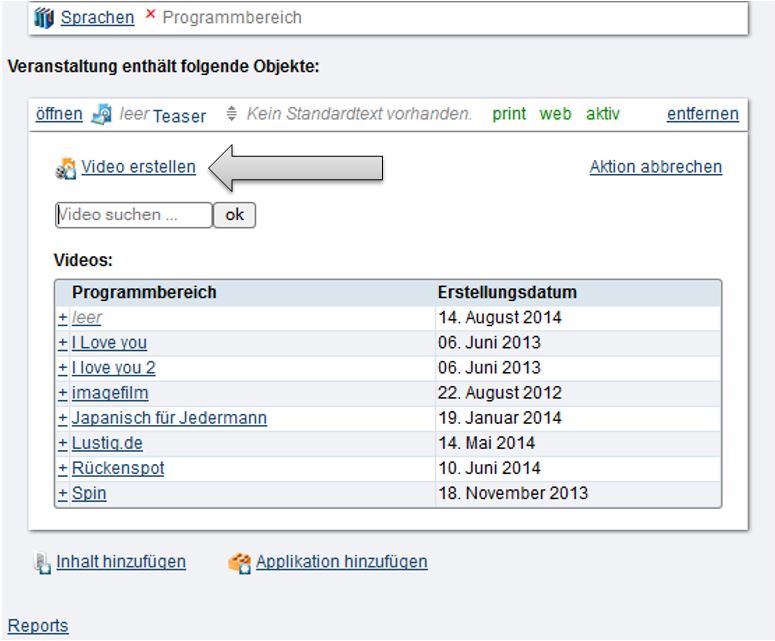Click the Video erstellen link
The width and height of the screenshot is (775, 641).
click(138, 167)
